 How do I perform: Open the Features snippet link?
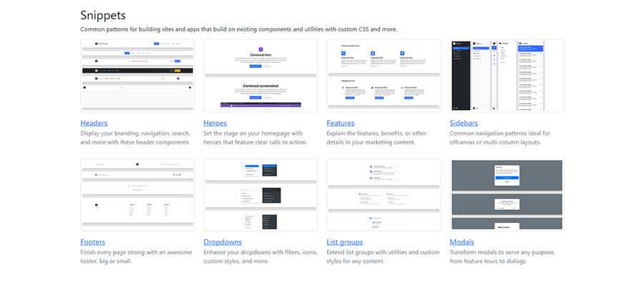coord(341,123)
